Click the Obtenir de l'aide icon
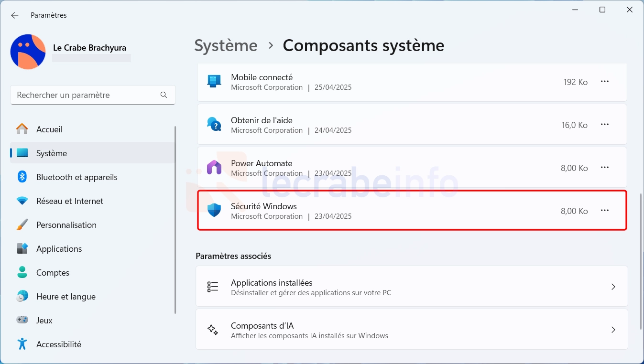 (214, 125)
